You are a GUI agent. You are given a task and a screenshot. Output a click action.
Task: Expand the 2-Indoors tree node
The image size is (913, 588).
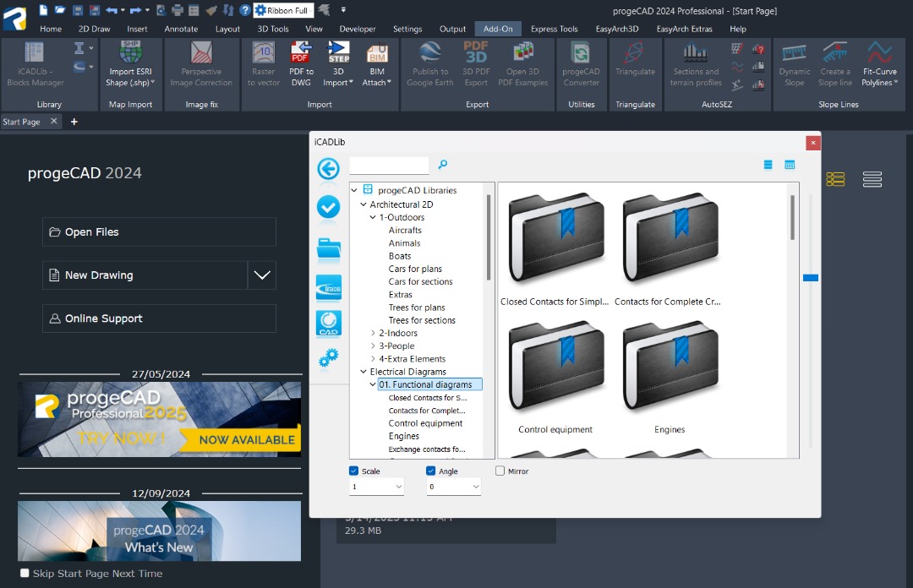click(373, 334)
